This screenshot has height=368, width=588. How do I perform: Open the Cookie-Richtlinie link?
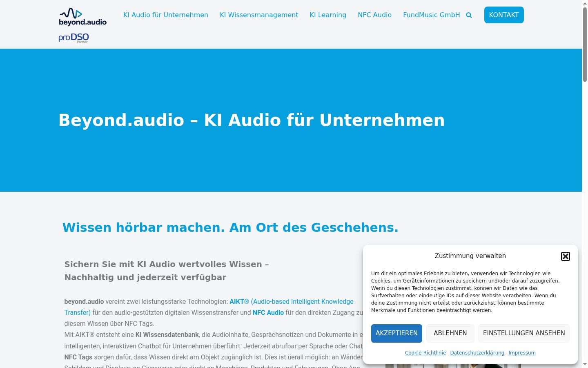(425, 353)
